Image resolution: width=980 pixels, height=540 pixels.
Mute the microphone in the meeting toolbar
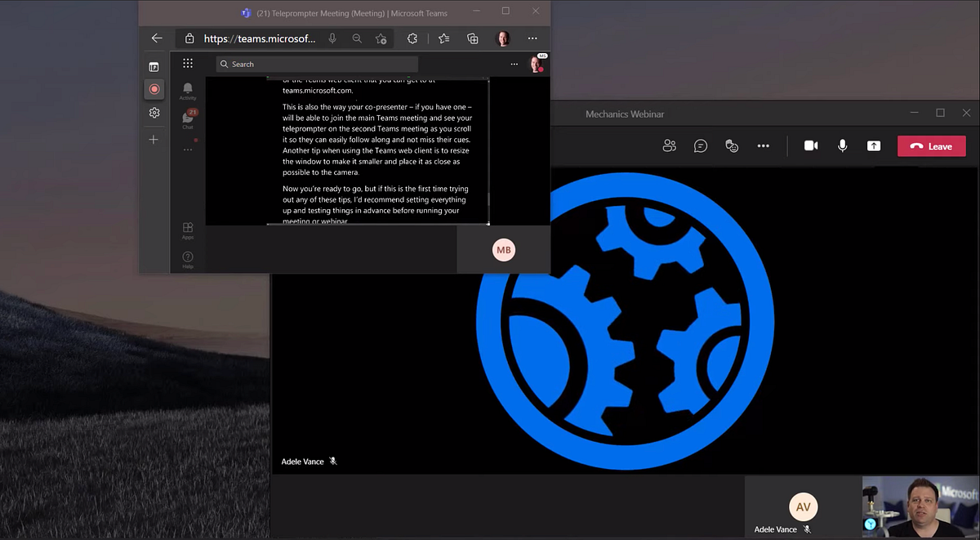842,145
